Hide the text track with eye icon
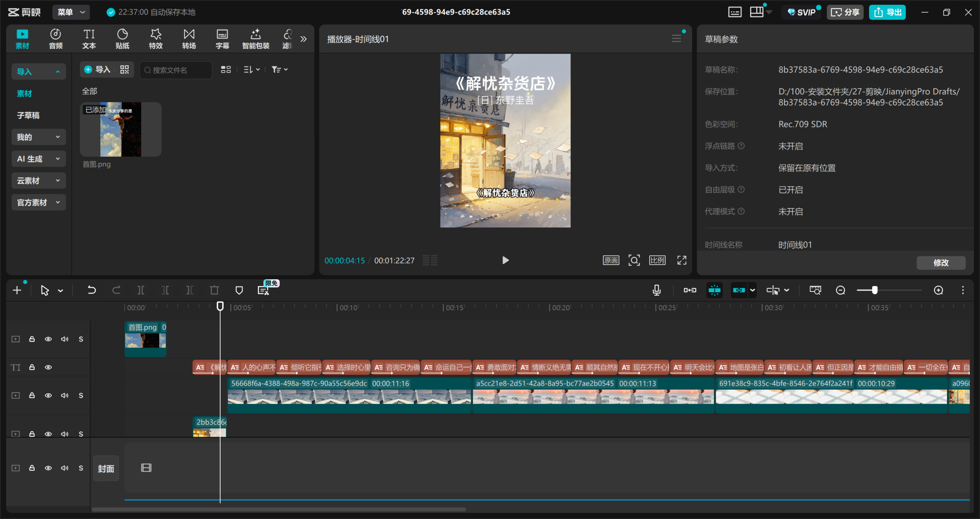 click(x=48, y=367)
